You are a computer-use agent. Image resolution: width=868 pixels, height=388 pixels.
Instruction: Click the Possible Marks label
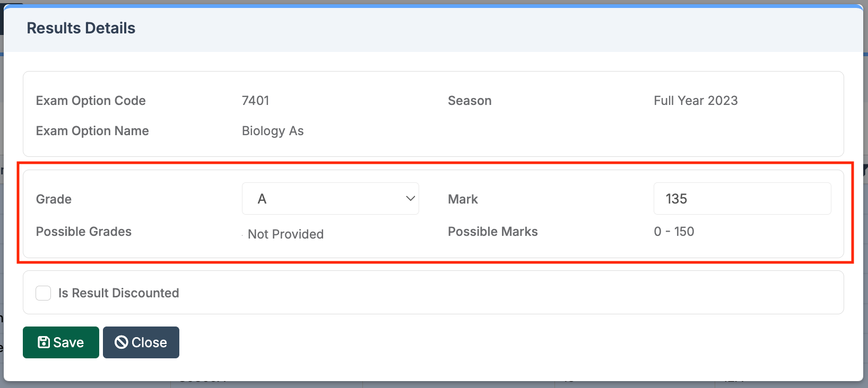pyautogui.click(x=492, y=232)
